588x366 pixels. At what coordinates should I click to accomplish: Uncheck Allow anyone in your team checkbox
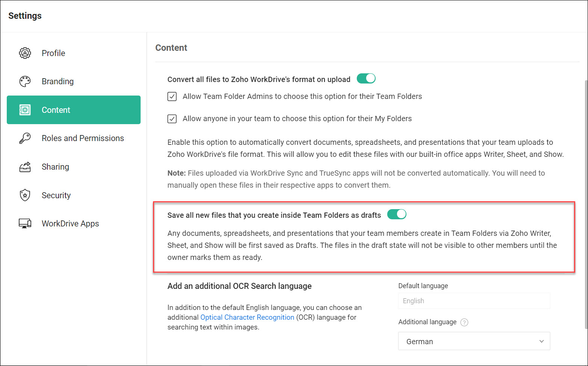(172, 119)
